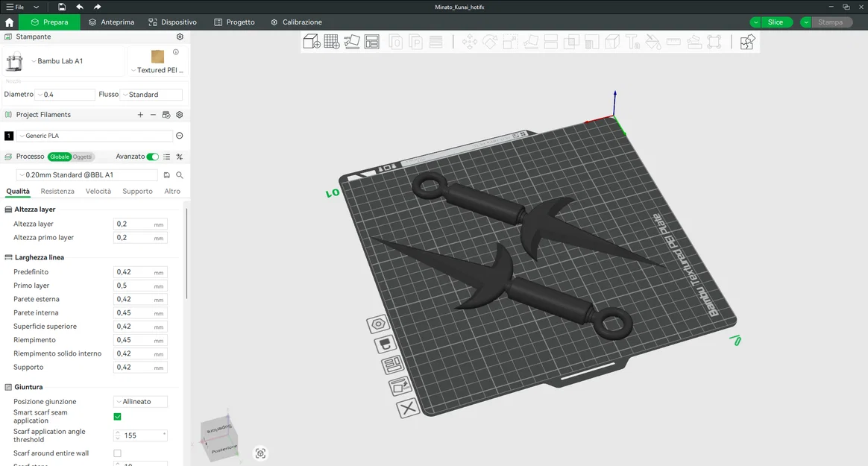Click the home icon
Screen dimensions: 868x466
coord(10,22)
